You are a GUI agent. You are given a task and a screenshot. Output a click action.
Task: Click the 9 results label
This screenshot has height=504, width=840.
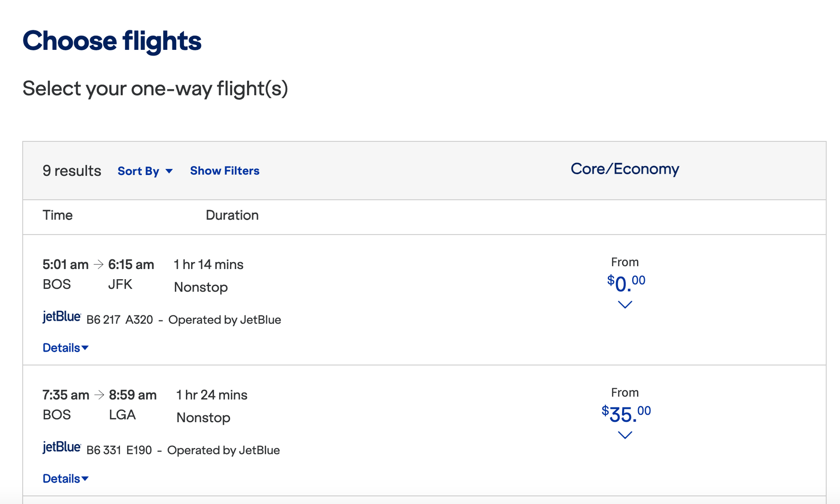point(71,171)
